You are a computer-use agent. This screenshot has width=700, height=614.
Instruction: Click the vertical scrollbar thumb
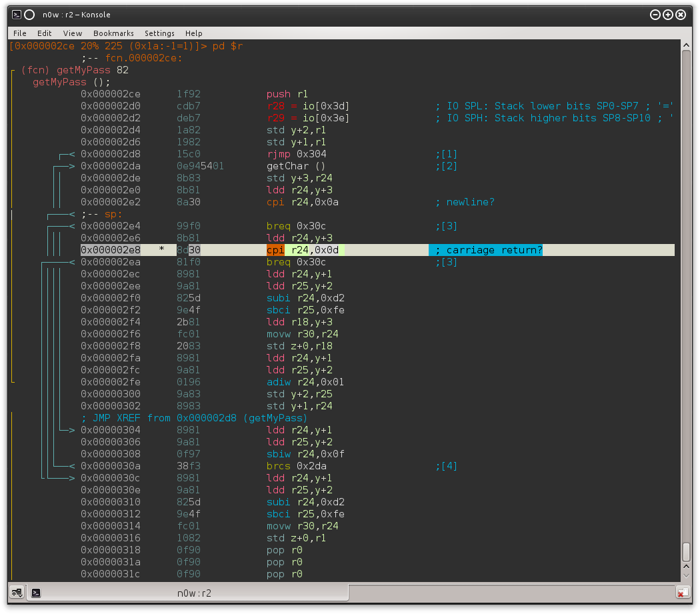click(x=686, y=552)
